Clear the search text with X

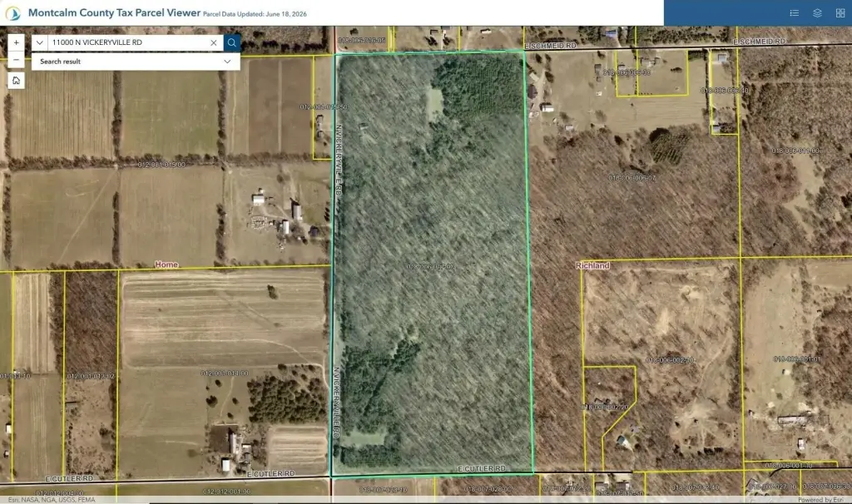[x=214, y=42]
